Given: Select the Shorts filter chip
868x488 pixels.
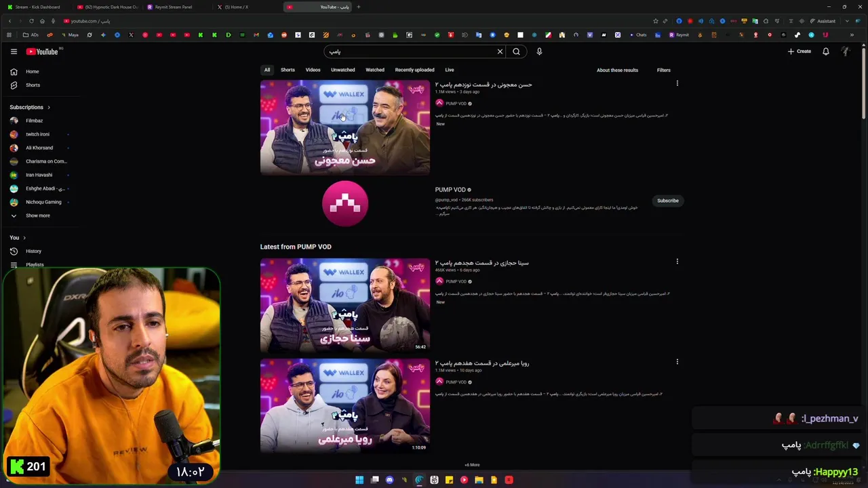Looking at the screenshot, I should [x=288, y=70].
